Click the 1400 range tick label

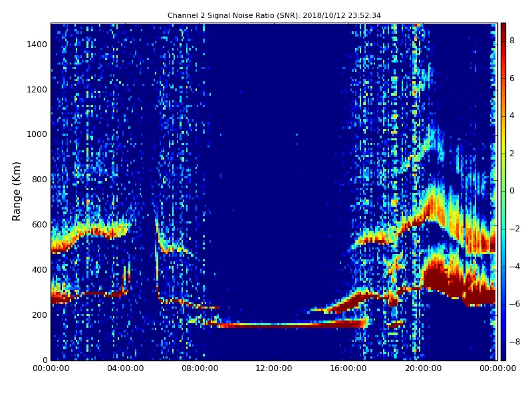coord(37,45)
